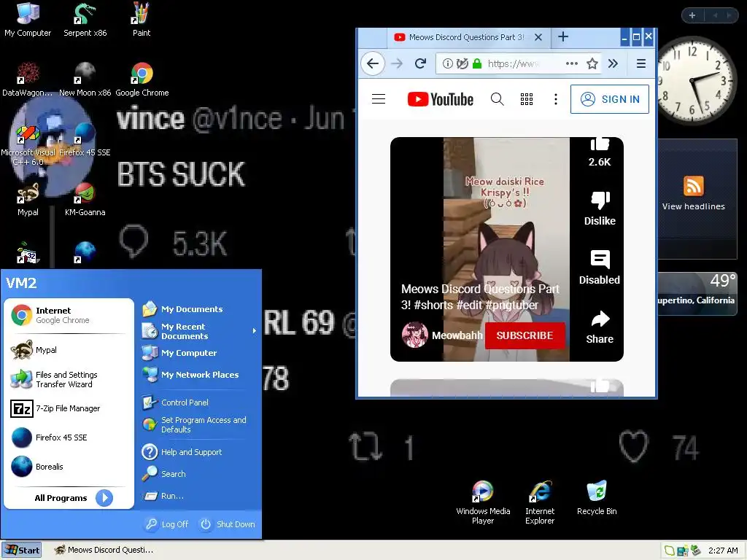The height and width of the screenshot is (560, 747).
Task: Open Recycle Bin on desktop
Action: point(597,497)
